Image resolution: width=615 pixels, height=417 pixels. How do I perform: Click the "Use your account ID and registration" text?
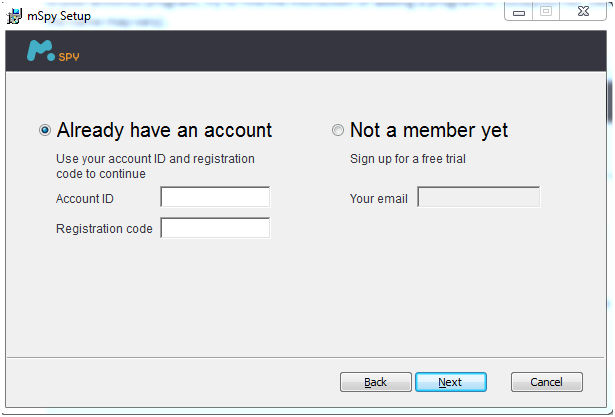[x=155, y=159]
